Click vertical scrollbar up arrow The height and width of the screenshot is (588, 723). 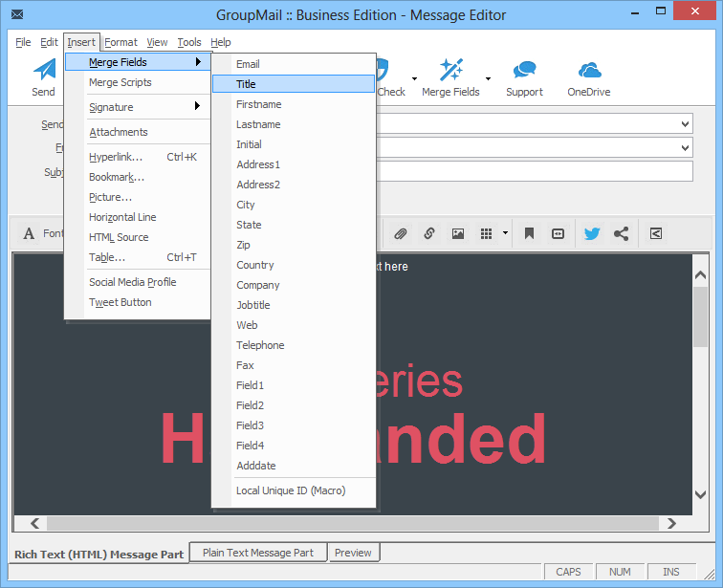[x=700, y=275]
